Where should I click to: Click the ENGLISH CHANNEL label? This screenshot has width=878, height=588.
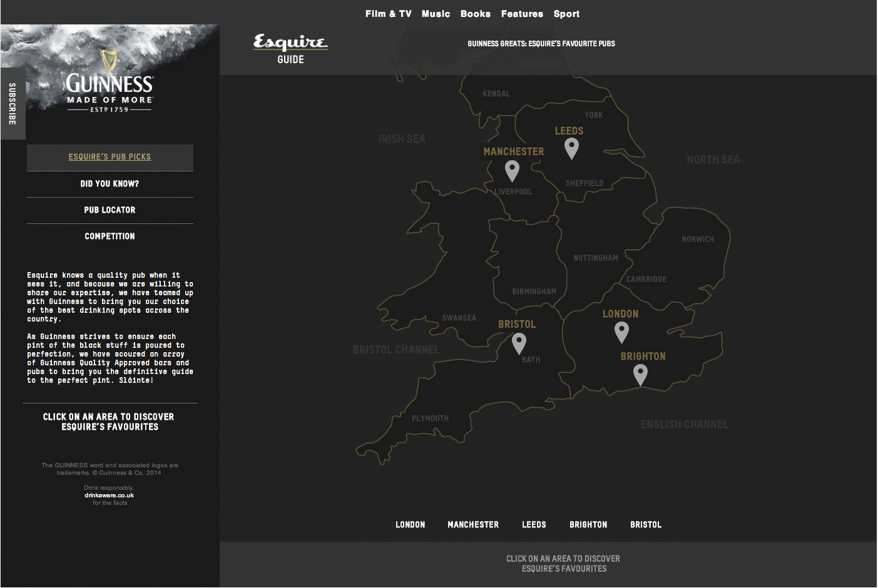[x=685, y=424]
